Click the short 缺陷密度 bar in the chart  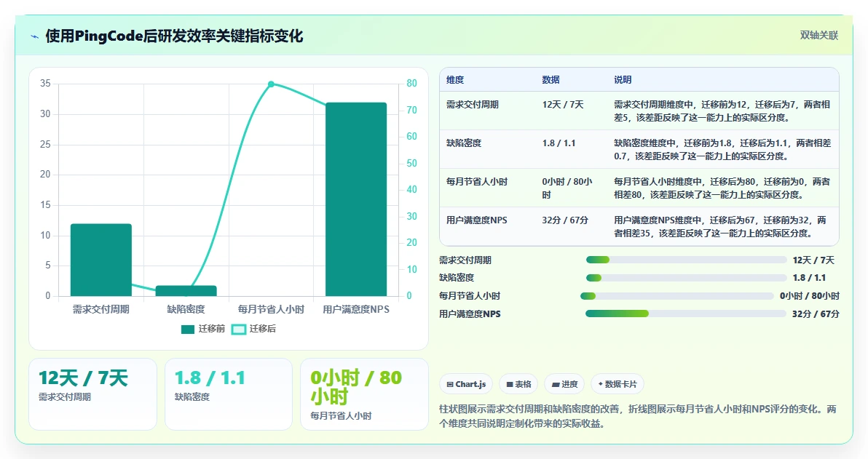tap(186, 291)
